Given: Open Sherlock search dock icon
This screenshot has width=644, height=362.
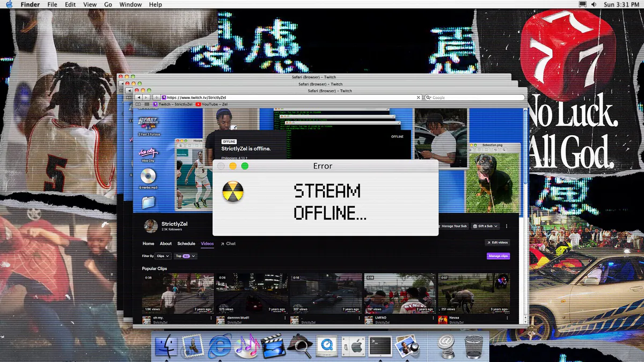Looking at the screenshot, I should 299,346.
